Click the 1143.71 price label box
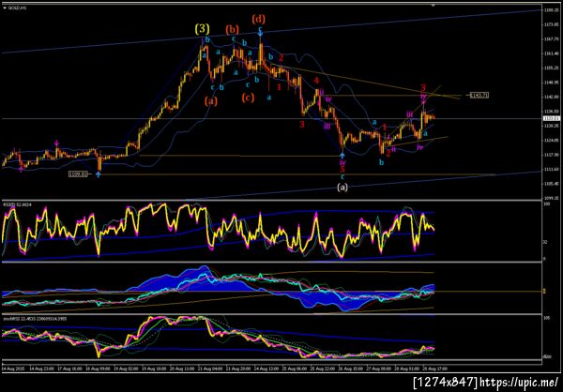 coord(479,95)
